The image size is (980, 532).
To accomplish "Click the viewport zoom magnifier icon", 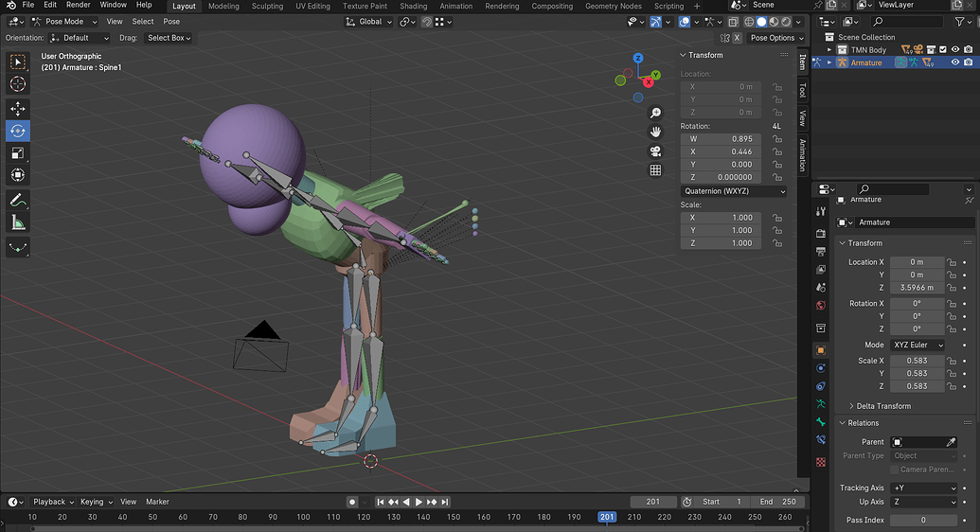I will click(655, 113).
